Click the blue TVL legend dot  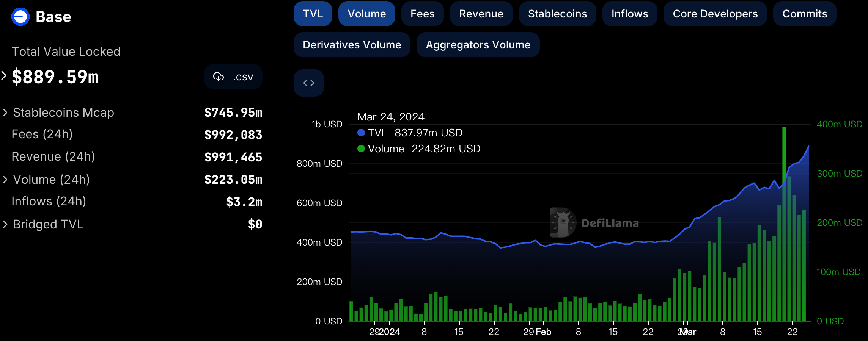click(361, 133)
